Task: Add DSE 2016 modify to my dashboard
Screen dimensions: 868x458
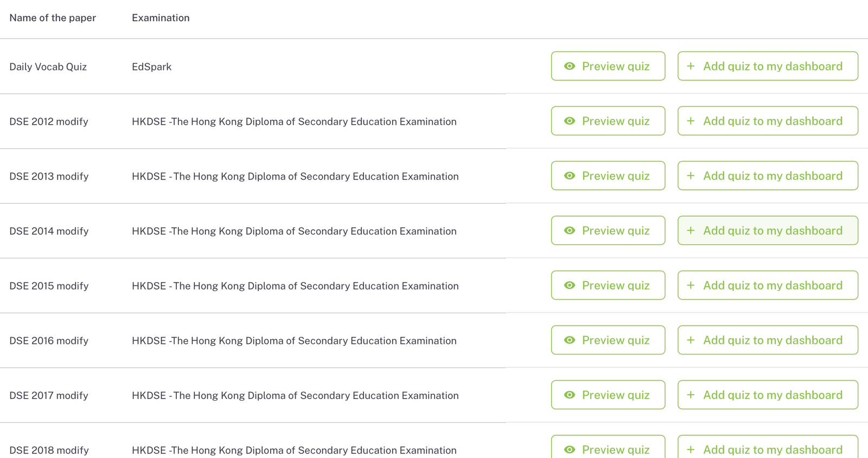Action: [x=767, y=340]
